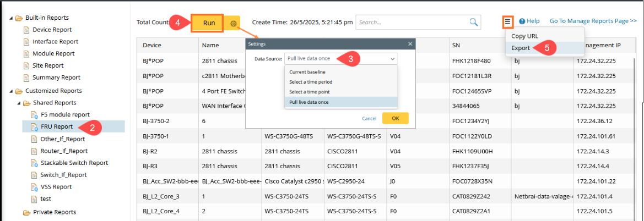The image size is (644, 221).
Task: Click the Customized Reports folder icon
Action: point(19,91)
